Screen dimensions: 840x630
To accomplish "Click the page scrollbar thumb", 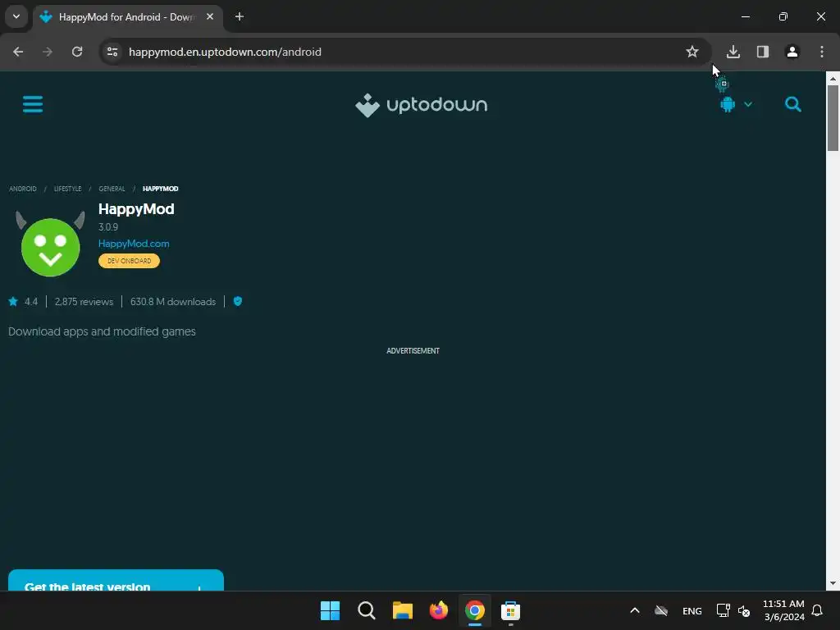I will 833,118.
